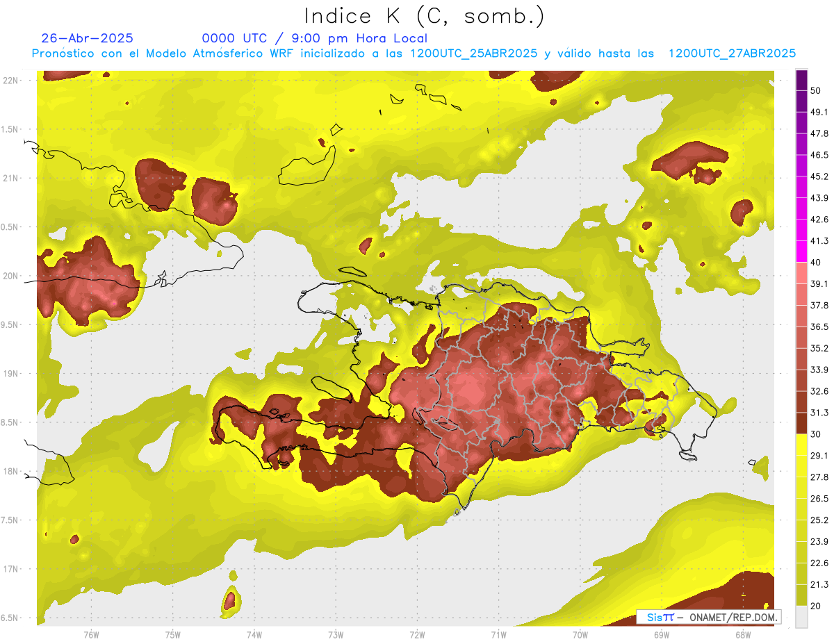This screenshot has width=834, height=644.
Task: Click the colorbar label "33.9"
Action: (x=819, y=370)
